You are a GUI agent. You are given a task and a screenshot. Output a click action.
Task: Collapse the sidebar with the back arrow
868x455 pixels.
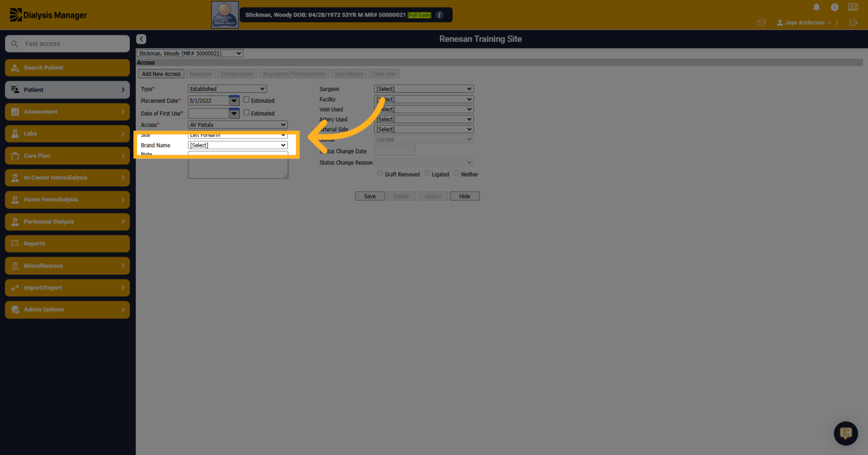click(141, 39)
